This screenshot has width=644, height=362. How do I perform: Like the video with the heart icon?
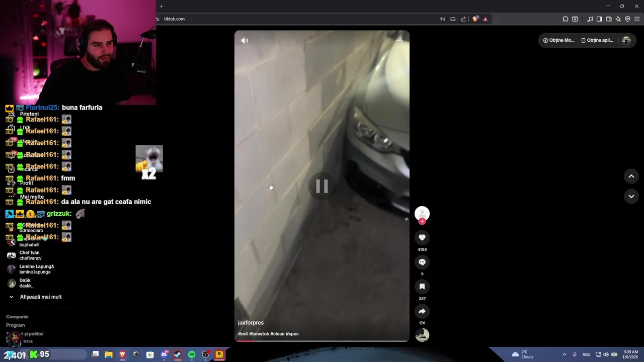422,237
